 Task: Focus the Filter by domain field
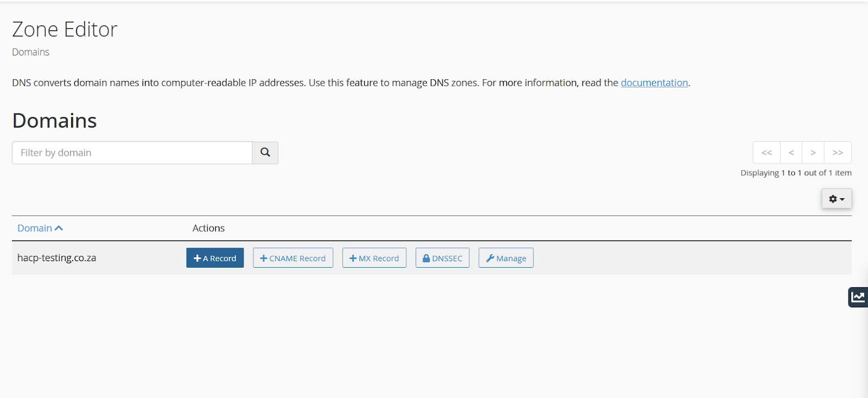point(132,153)
